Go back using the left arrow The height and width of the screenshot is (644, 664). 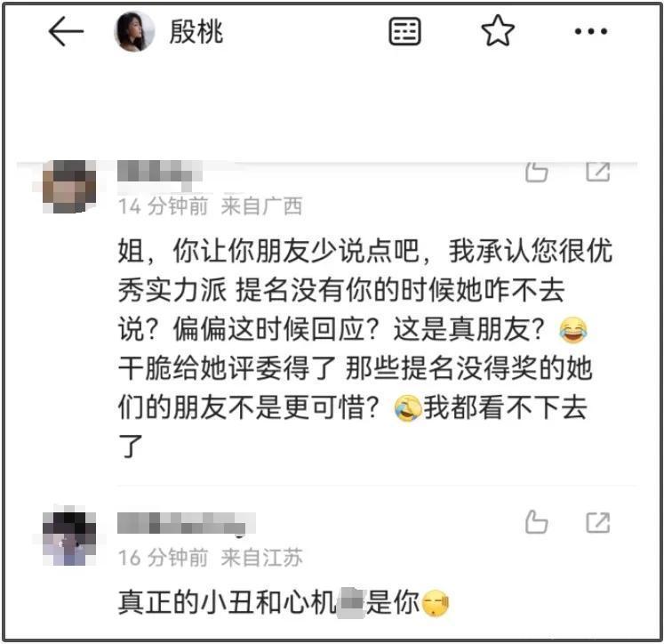(66, 31)
